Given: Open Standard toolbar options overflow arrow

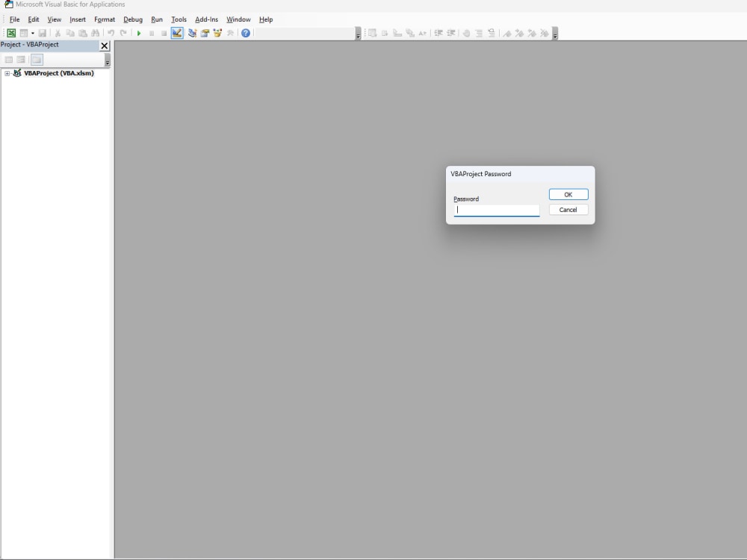Looking at the screenshot, I should pos(359,34).
